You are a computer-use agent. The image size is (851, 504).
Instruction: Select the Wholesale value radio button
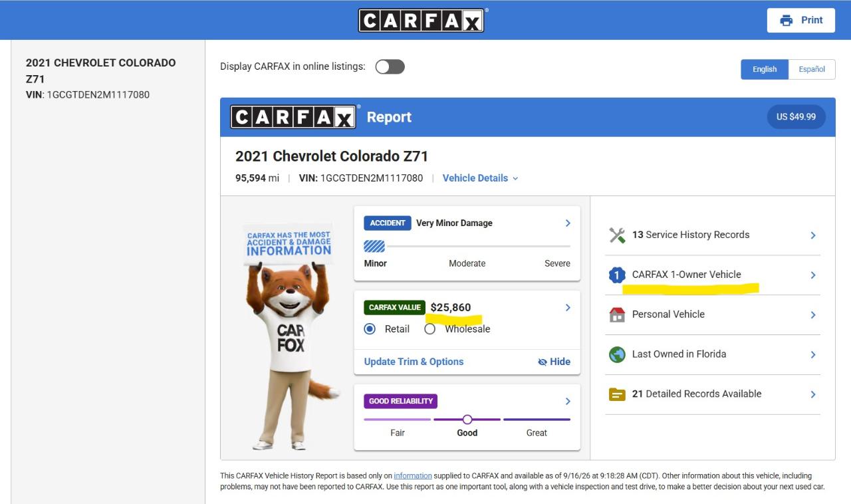429,328
